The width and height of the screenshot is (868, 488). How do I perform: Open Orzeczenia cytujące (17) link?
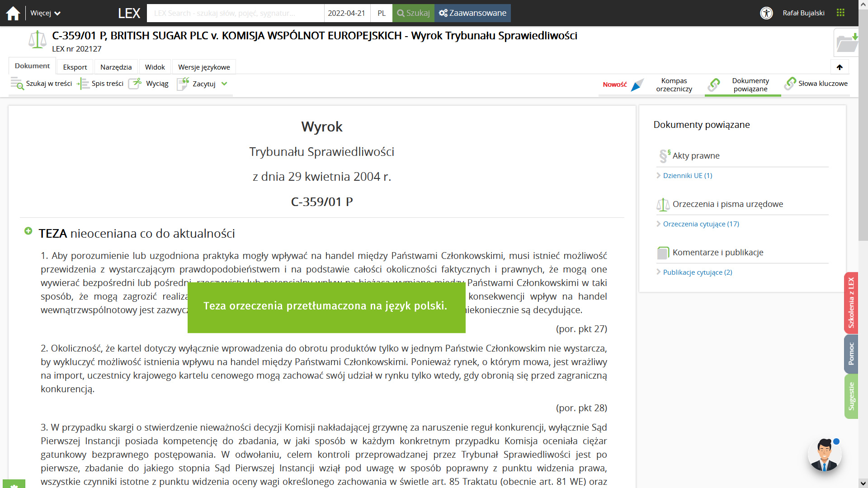[701, 224]
